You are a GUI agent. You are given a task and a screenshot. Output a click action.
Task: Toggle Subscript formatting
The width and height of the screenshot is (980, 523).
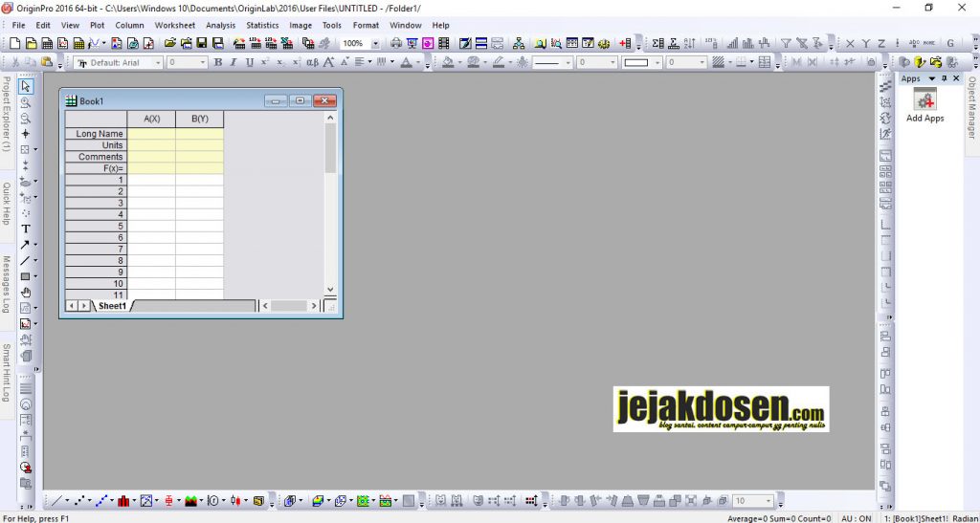[280, 62]
